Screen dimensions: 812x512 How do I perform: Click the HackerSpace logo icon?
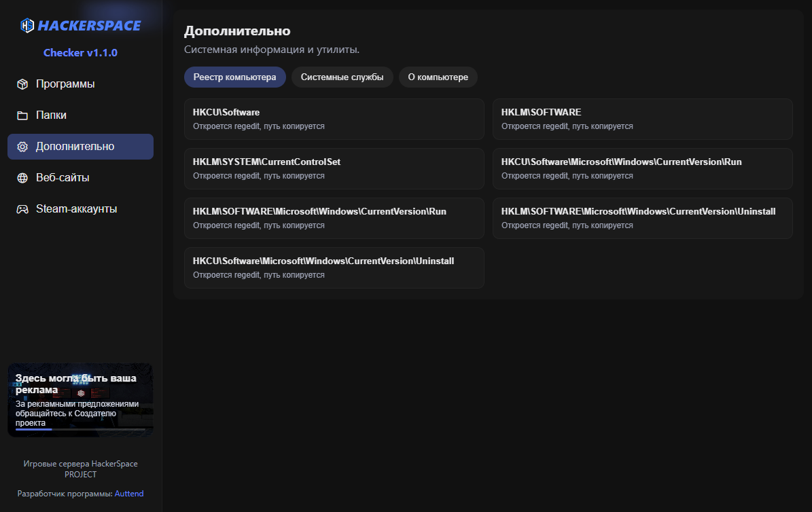pos(27,26)
